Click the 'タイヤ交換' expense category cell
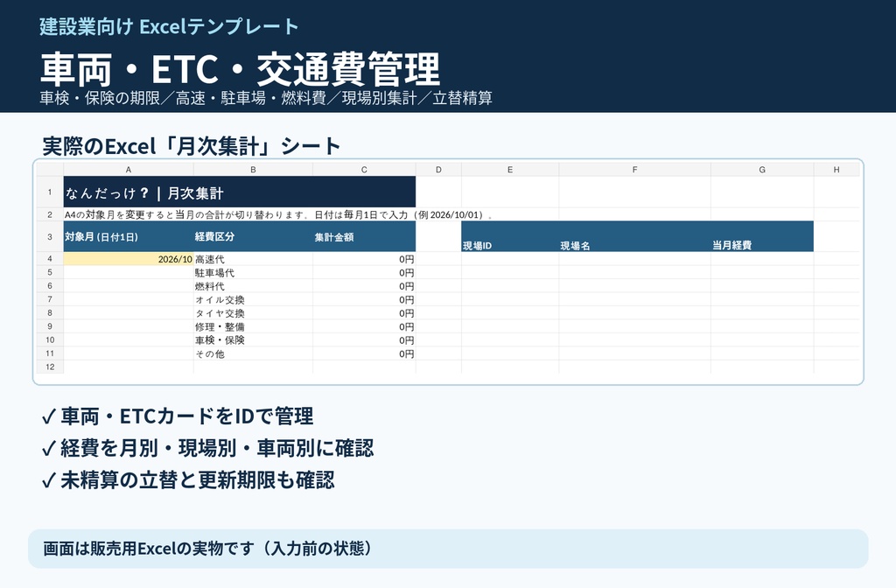896x588 pixels. [253, 313]
